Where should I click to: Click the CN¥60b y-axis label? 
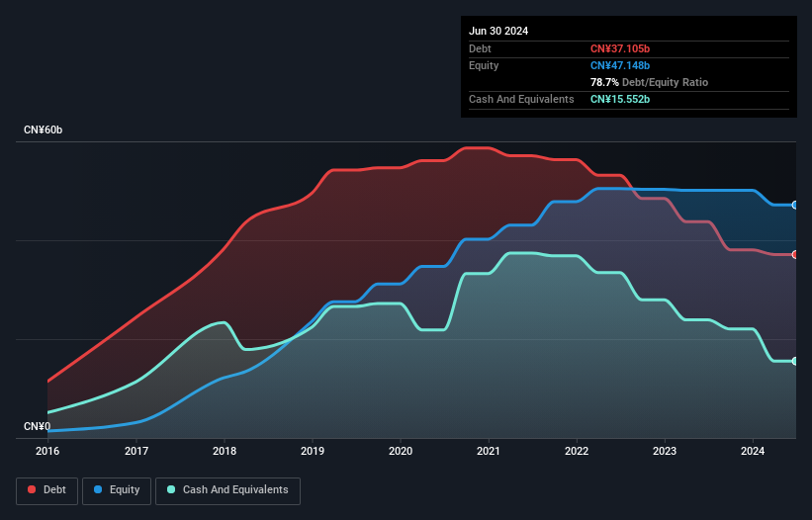tap(43, 130)
